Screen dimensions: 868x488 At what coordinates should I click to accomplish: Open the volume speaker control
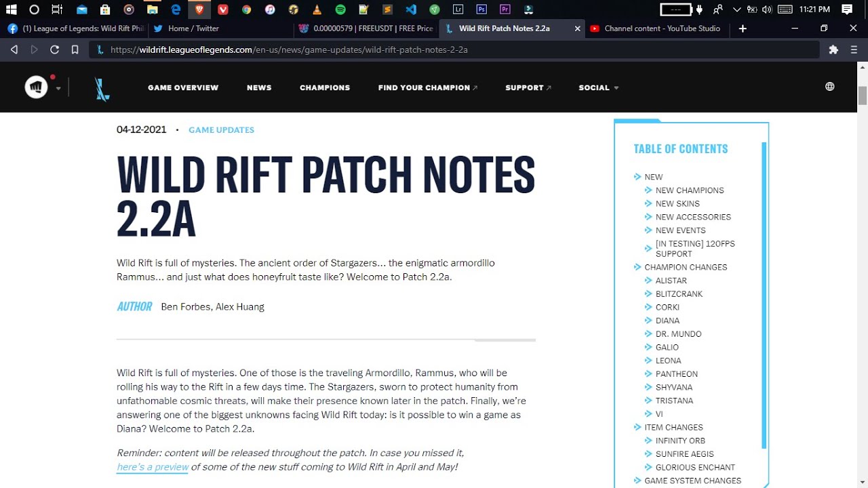tap(767, 9)
